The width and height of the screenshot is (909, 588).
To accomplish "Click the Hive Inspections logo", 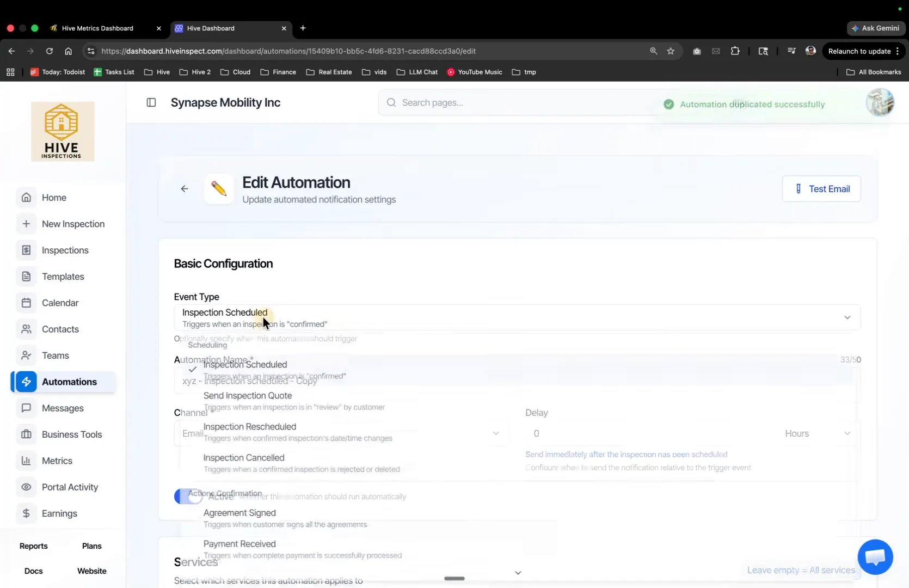I will coord(63,131).
